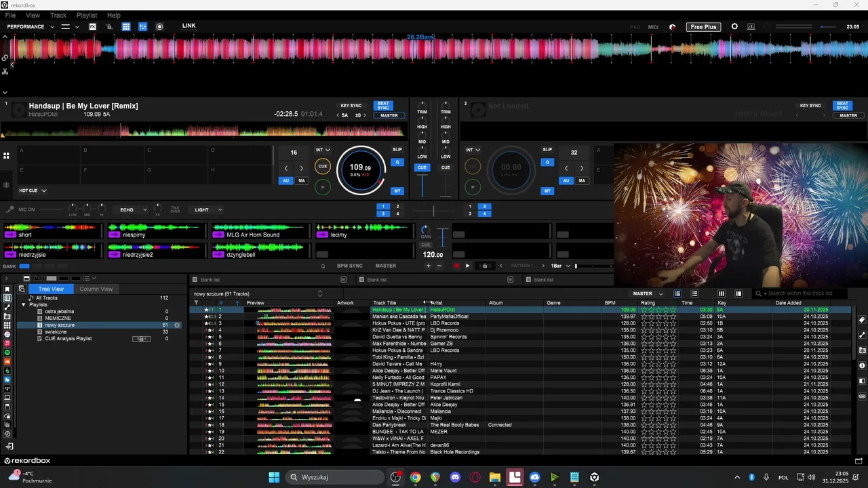This screenshot has height=488, width=868.
Task: Toggle MASTER on deck 2
Action: 848,116
